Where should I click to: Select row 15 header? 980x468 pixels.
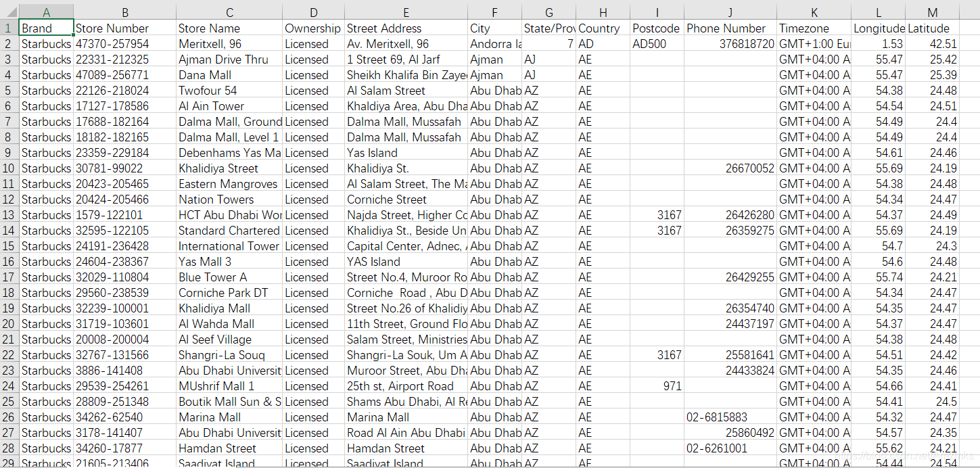pyautogui.click(x=9, y=246)
